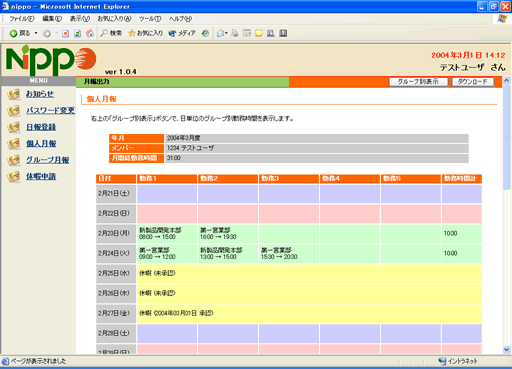The height and width of the screenshot is (369, 512).
Task: Open the 日報登録 link
Action: tap(41, 127)
